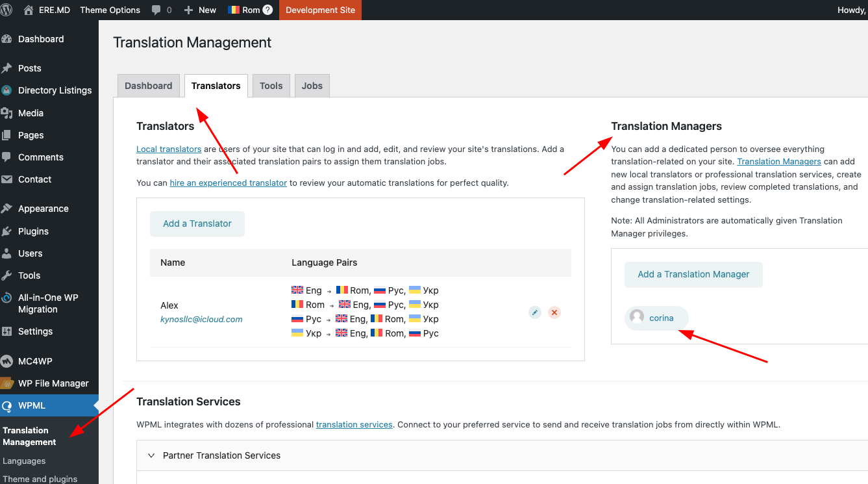Click Dashboard label in the sidebar

[41, 39]
